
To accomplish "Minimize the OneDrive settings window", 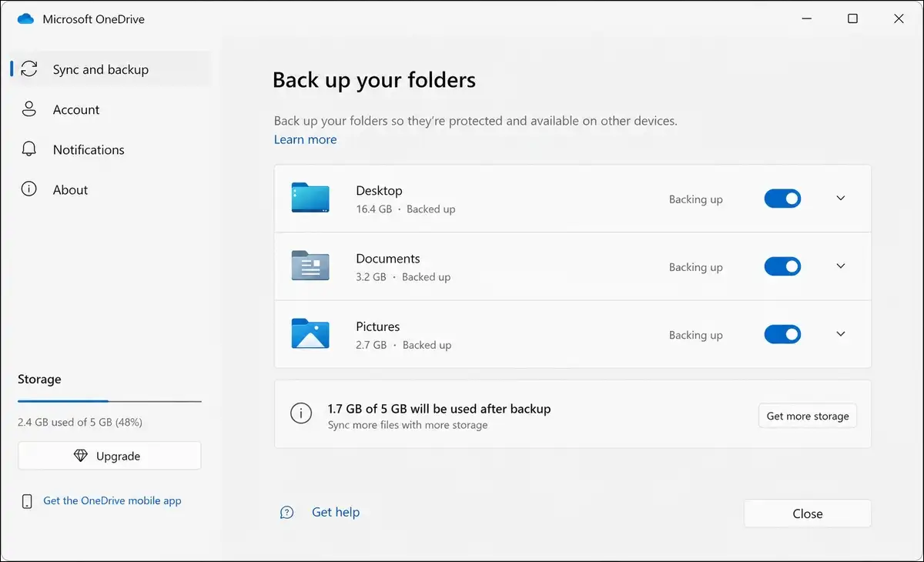I will [806, 18].
